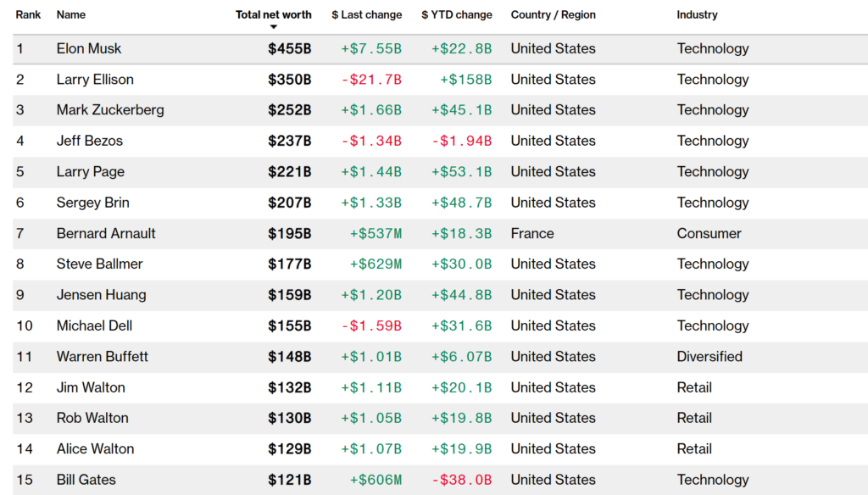Screen dimensions: 868x495
Task: Select the Industry column header
Action: click(x=697, y=14)
